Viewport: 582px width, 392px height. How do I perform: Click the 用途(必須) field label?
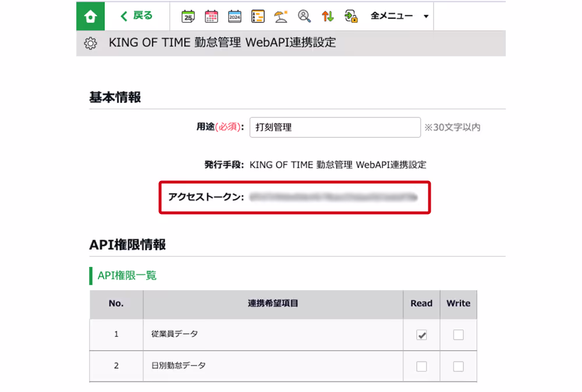coord(220,127)
